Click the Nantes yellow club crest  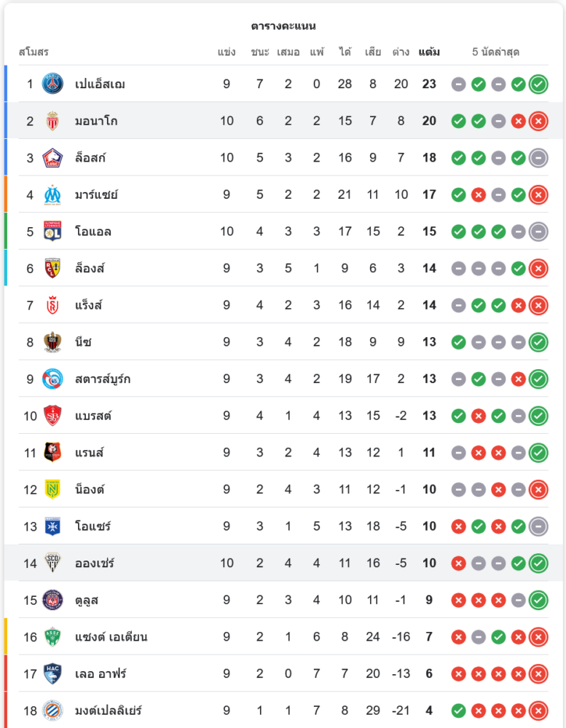click(x=52, y=489)
